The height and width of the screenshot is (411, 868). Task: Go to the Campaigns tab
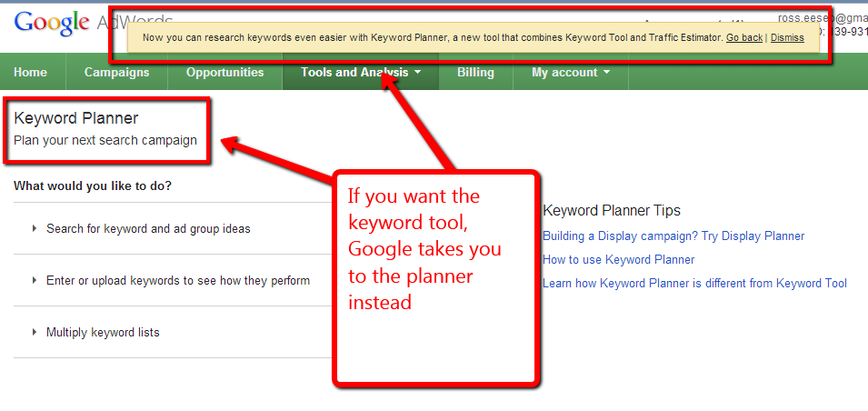pos(116,72)
